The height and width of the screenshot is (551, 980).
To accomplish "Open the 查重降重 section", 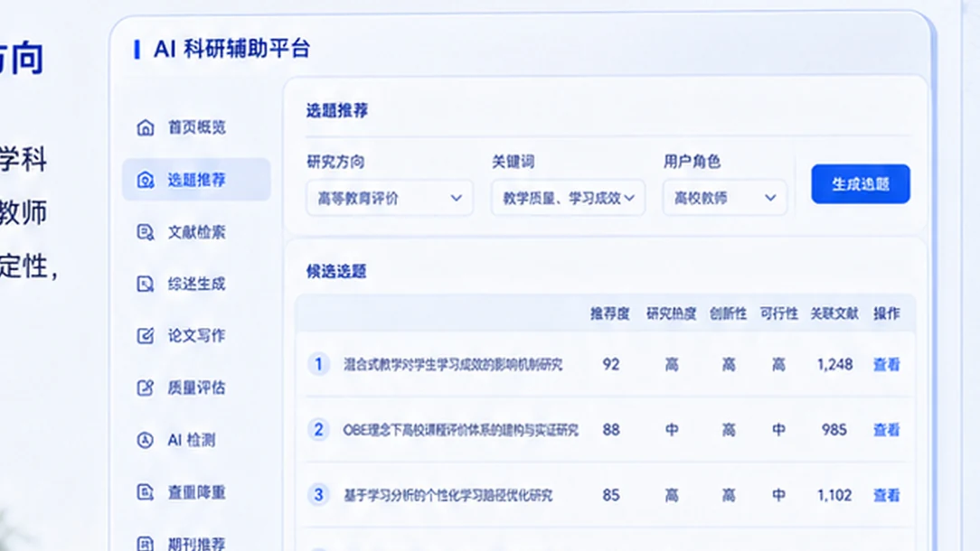I will (196, 492).
